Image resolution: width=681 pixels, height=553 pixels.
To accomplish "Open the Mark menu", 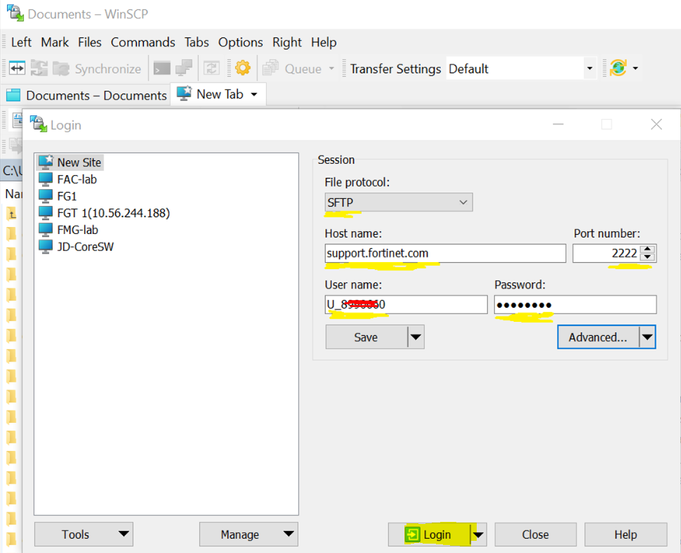I will pos(55,42).
